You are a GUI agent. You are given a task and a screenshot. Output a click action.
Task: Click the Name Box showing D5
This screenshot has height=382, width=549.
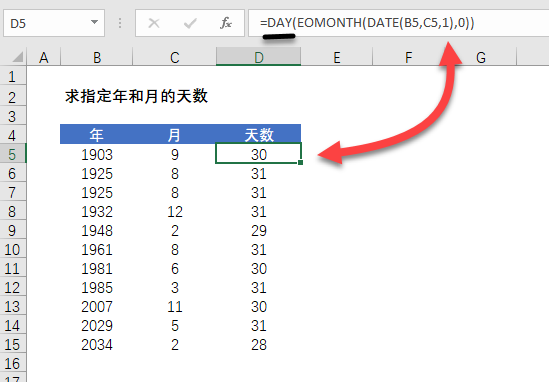coord(54,23)
